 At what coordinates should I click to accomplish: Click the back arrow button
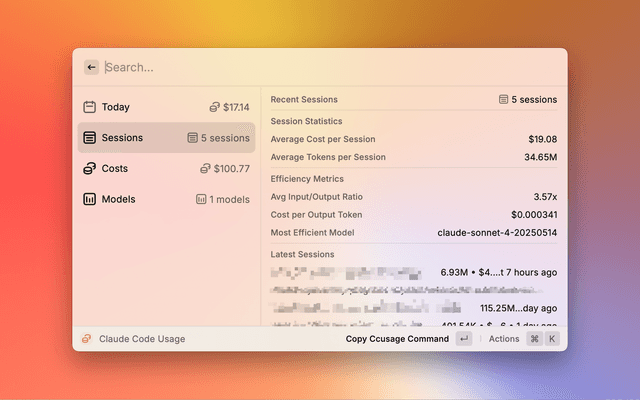coord(91,67)
